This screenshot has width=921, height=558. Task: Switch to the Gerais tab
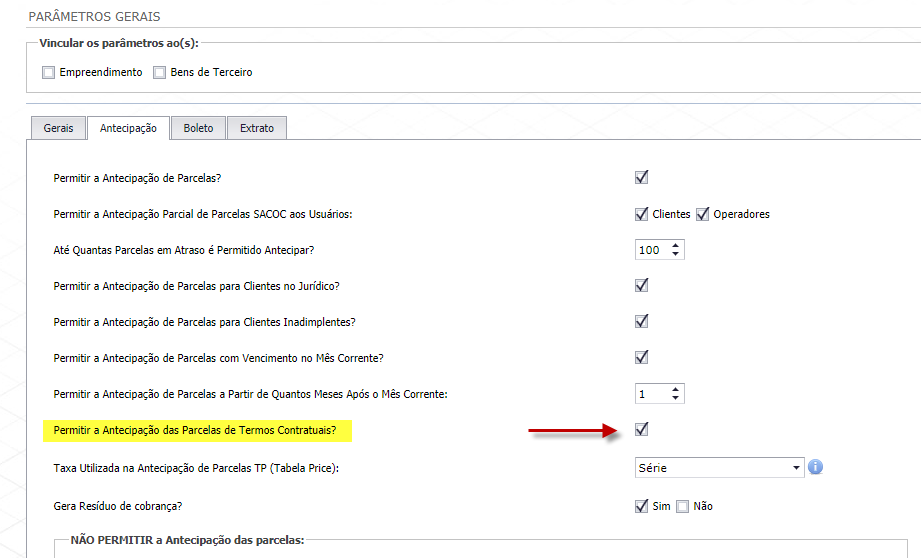coord(58,128)
